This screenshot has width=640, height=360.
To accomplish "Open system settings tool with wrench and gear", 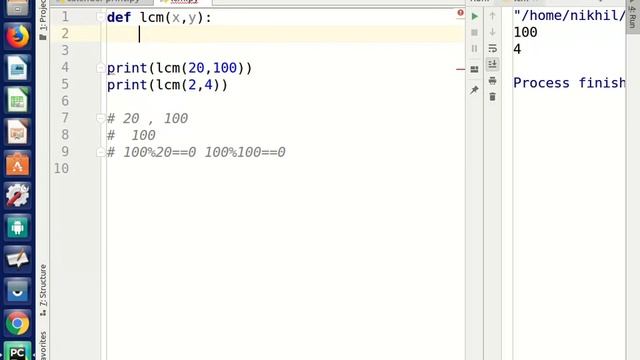I will click(17, 195).
